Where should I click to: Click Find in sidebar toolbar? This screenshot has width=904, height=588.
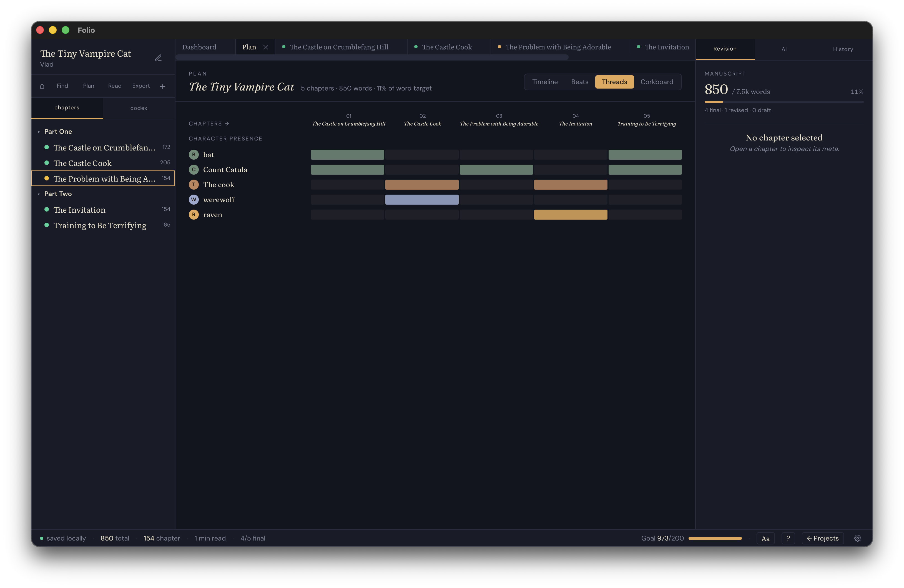coord(62,86)
